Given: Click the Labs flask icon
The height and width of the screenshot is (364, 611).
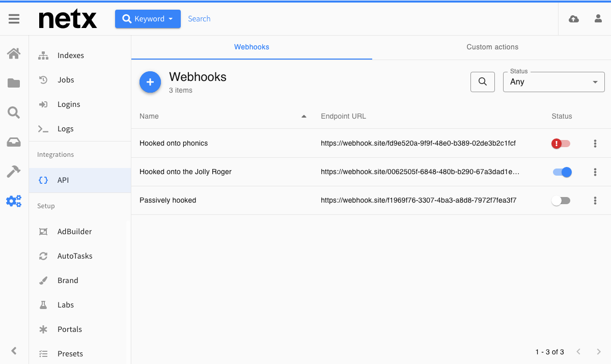Looking at the screenshot, I should [x=43, y=305].
